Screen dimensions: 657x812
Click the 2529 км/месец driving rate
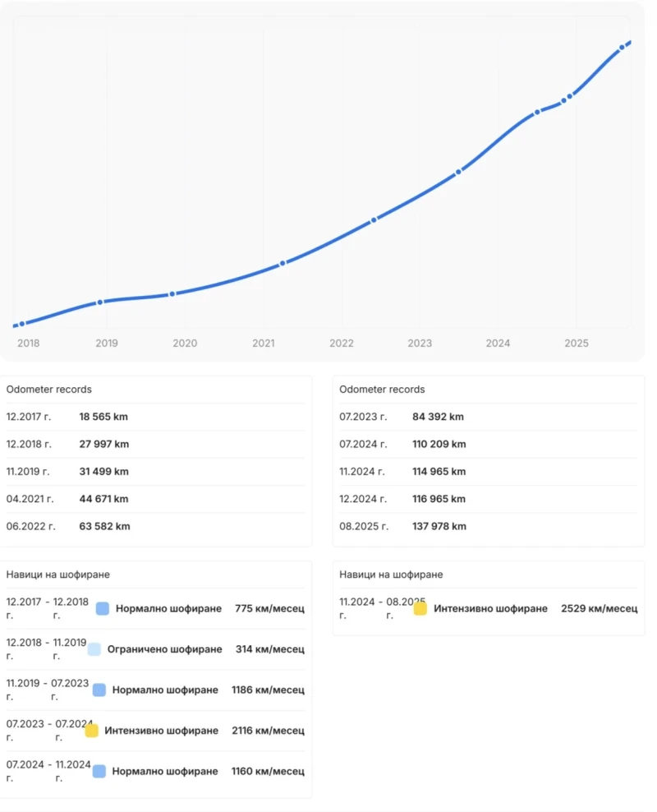(599, 609)
